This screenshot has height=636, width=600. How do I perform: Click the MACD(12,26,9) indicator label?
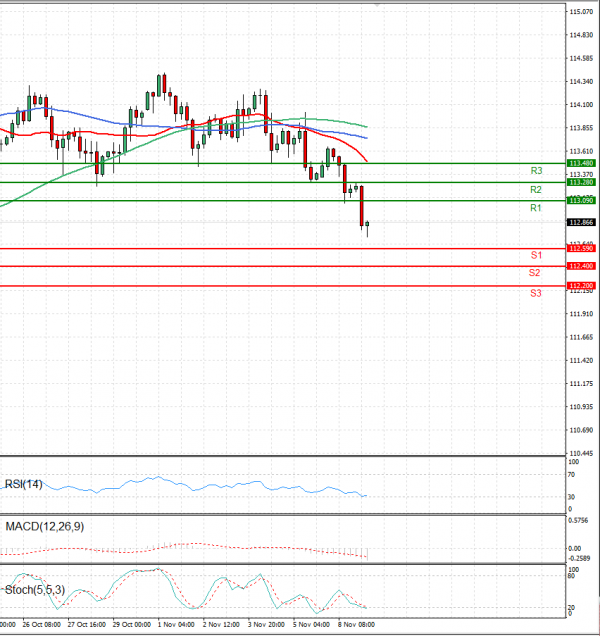pos(45,526)
